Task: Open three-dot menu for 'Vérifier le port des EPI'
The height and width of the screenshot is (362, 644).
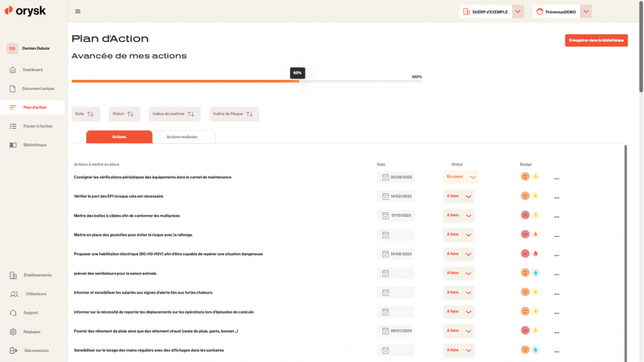Action: (557, 198)
